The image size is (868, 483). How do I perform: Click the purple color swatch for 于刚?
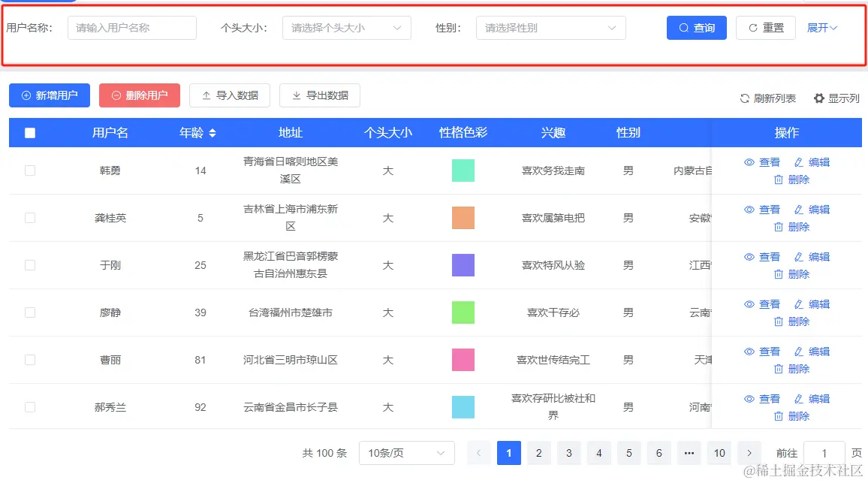pyautogui.click(x=463, y=265)
